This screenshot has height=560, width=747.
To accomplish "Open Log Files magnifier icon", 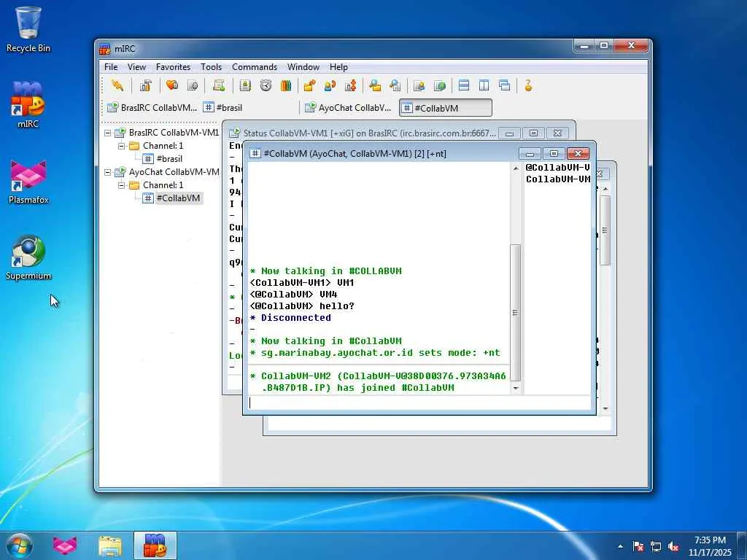I will pos(395,86).
